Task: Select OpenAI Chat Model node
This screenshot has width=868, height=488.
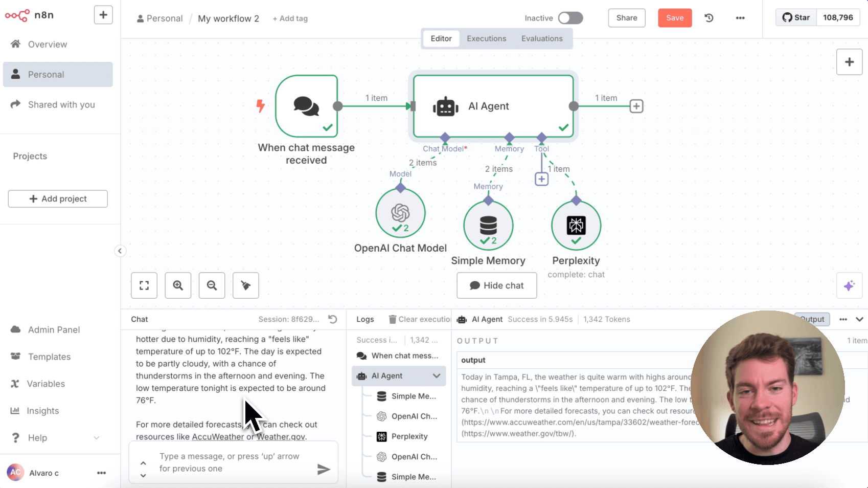Action: click(400, 213)
